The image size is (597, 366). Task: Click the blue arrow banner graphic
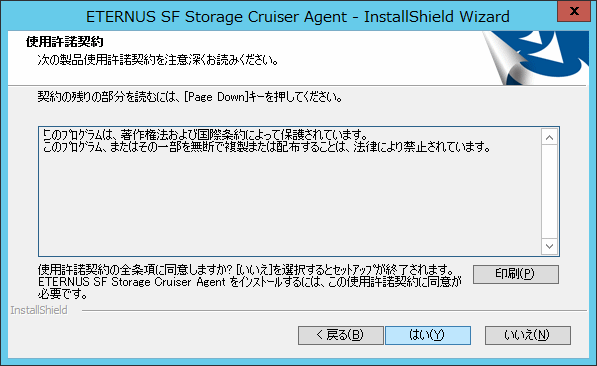point(535,58)
